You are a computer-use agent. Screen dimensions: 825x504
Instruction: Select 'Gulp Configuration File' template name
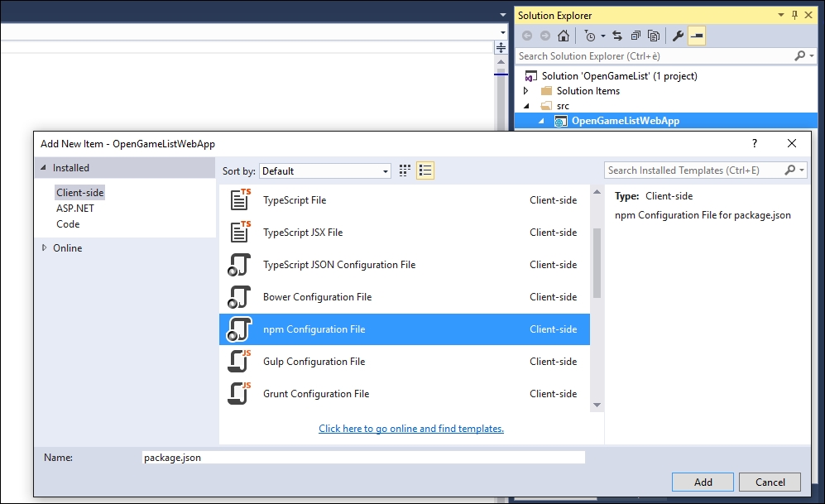314,362
